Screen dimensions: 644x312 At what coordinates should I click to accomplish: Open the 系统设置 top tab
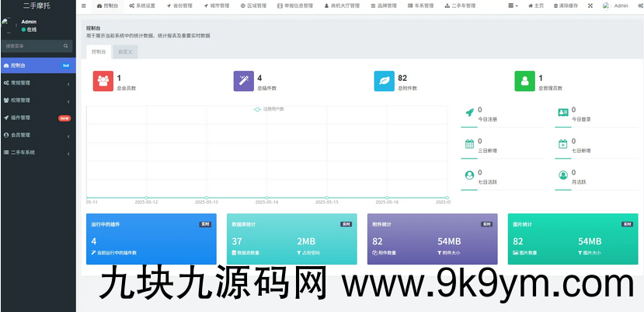[141, 5]
